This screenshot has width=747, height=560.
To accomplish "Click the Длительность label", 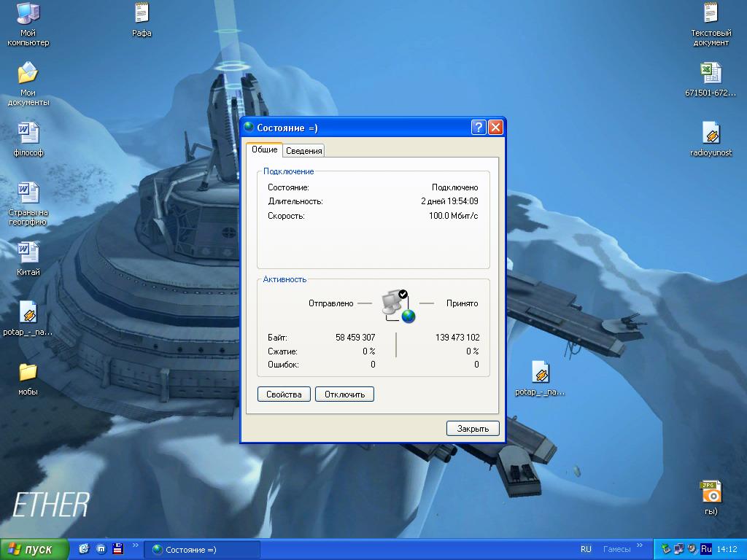I will tap(295, 201).
